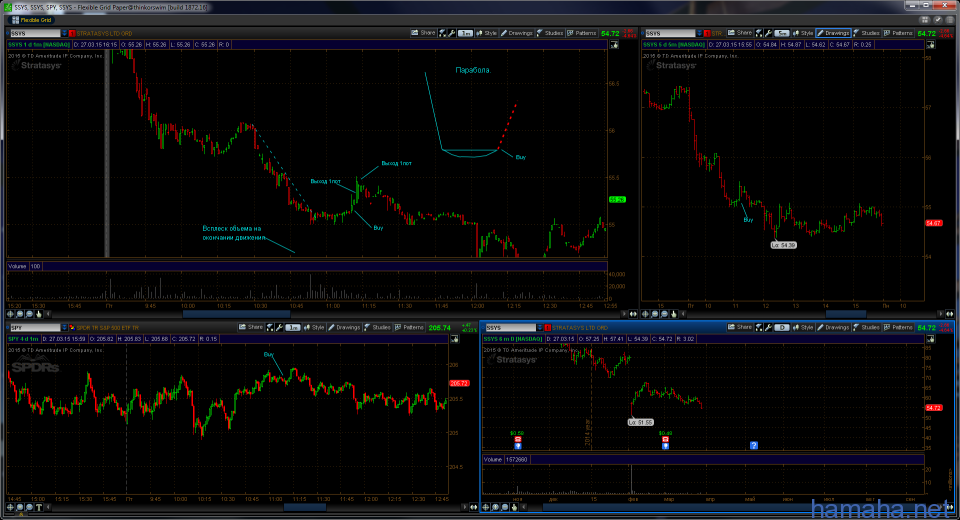
Task: Toggle expand arrows icon right of SPY chart scrollbar
Action: pos(473,507)
